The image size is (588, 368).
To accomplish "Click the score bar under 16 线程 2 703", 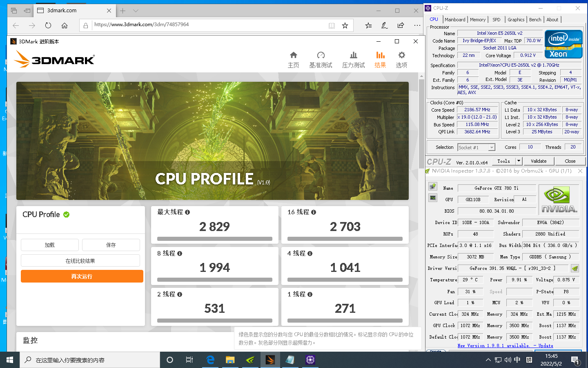I will click(x=345, y=239).
